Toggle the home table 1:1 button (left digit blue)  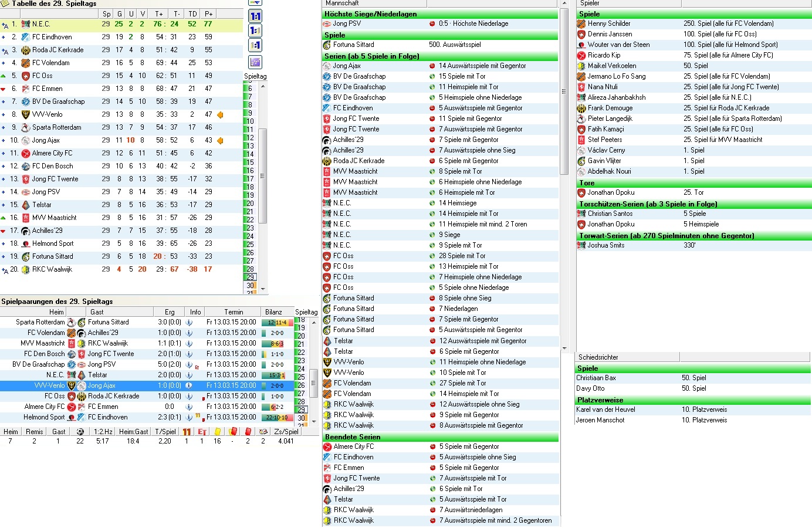tap(255, 31)
